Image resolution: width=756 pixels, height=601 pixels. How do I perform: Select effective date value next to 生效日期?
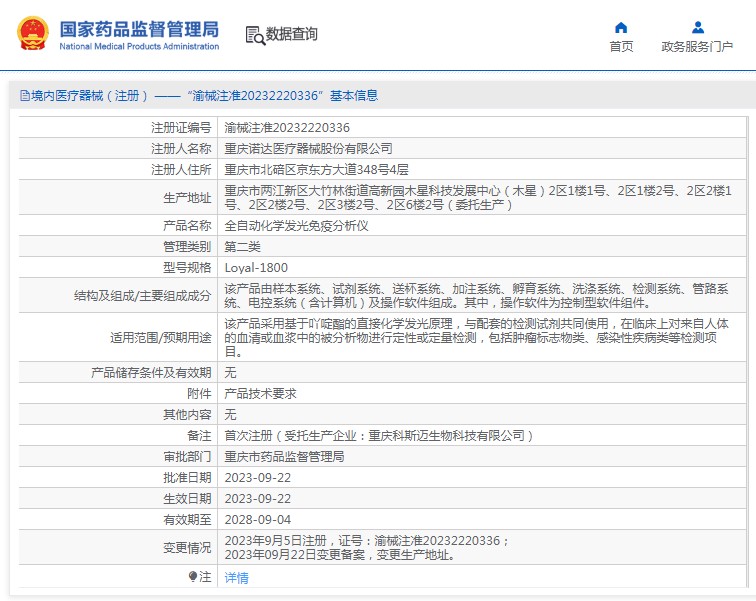(258, 498)
